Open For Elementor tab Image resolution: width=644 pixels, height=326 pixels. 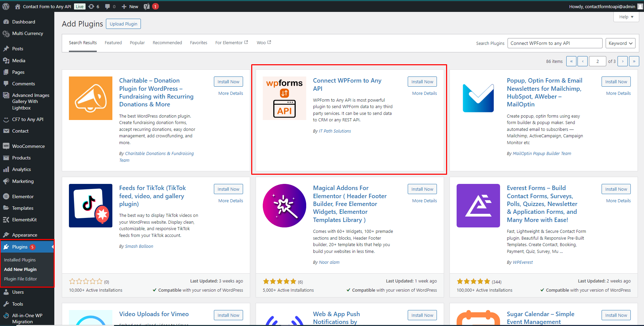pyautogui.click(x=232, y=42)
